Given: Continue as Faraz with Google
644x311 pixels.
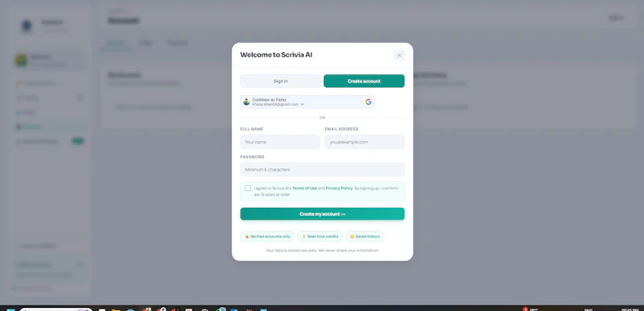Looking at the screenshot, I should pos(308,102).
